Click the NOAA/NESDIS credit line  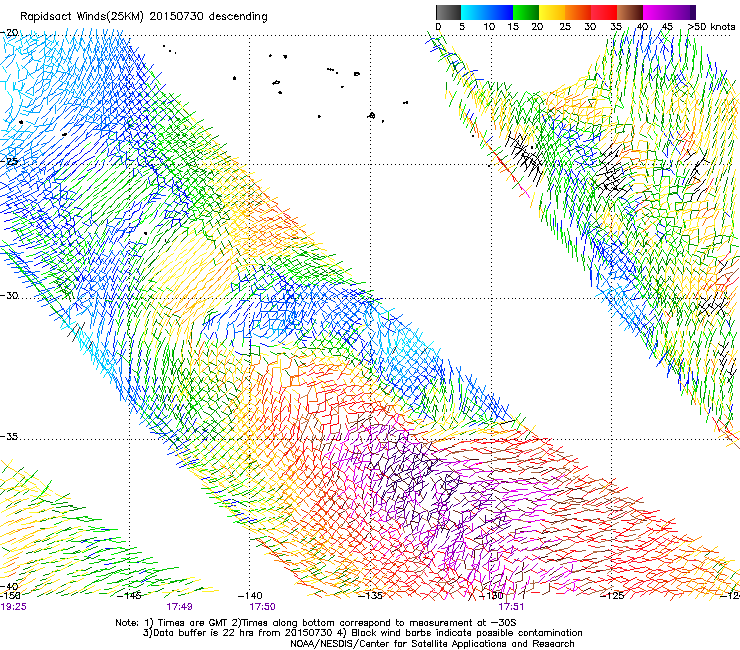coord(432,644)
